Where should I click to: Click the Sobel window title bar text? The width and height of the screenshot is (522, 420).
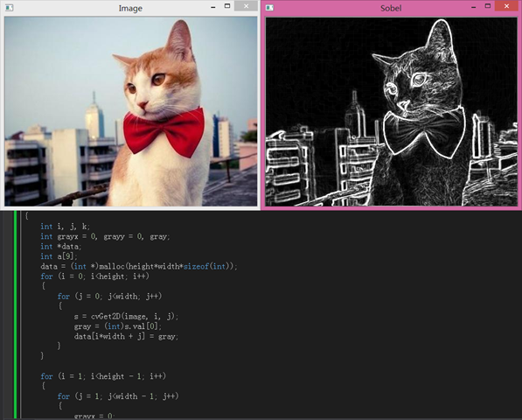click(x=391, y=9)
